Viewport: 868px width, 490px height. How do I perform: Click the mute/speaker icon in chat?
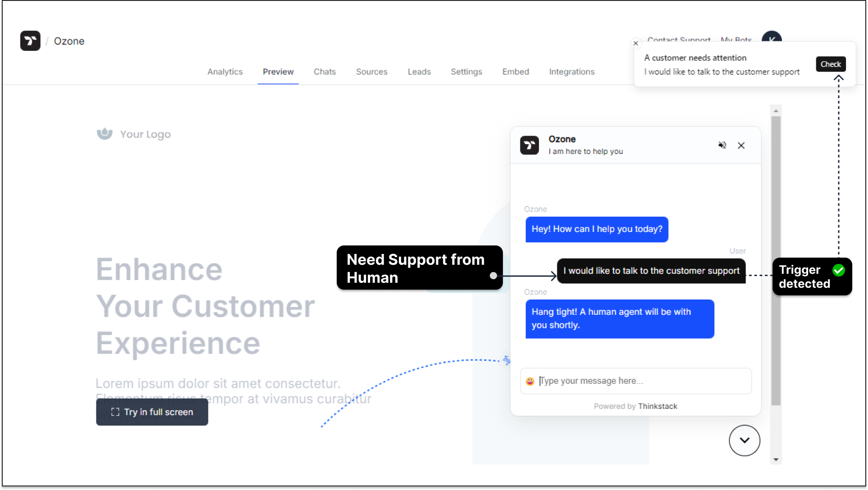pyautogui.click(x=723, y=145)
